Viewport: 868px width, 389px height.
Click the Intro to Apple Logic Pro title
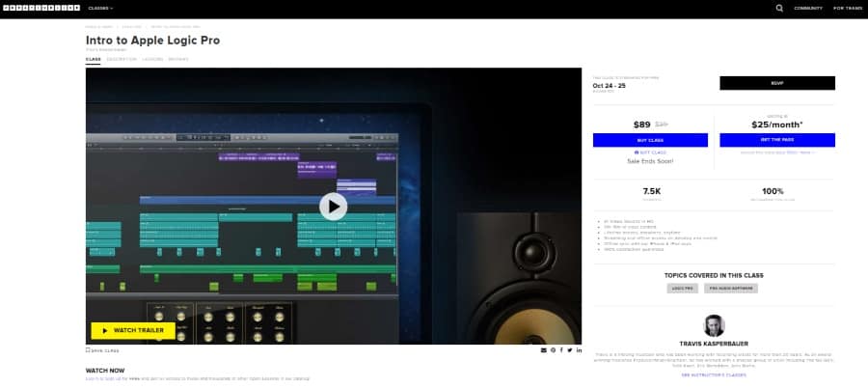pyautogui.click(x=152, y=41)
